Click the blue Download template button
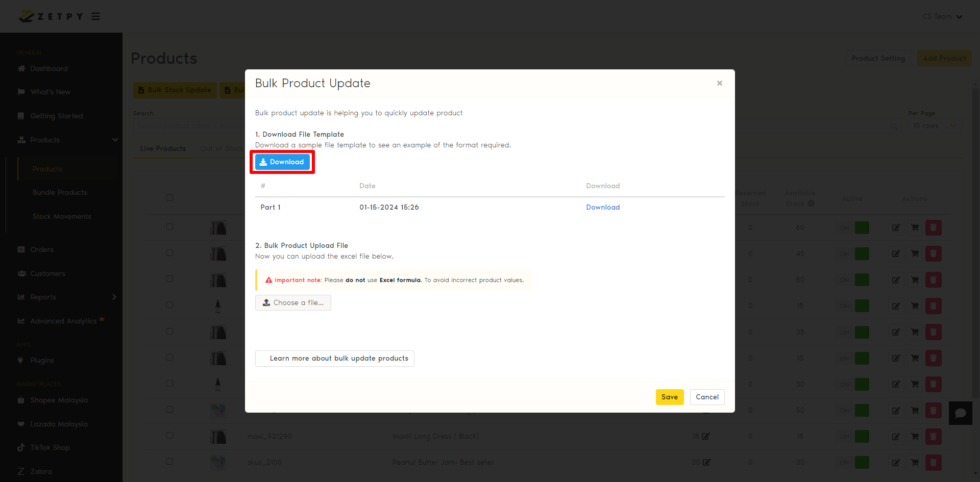The height and width of the screenshot is (482, 980). [x=282, y=162]
